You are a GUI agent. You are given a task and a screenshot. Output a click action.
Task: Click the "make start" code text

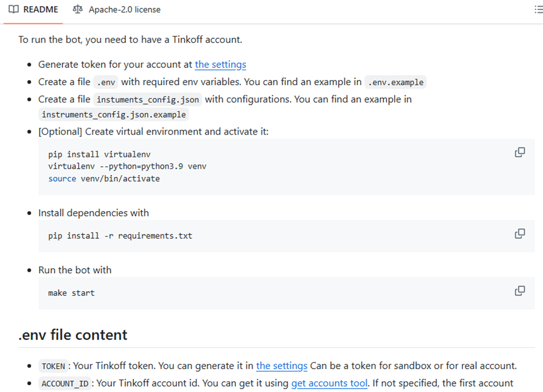71,293
